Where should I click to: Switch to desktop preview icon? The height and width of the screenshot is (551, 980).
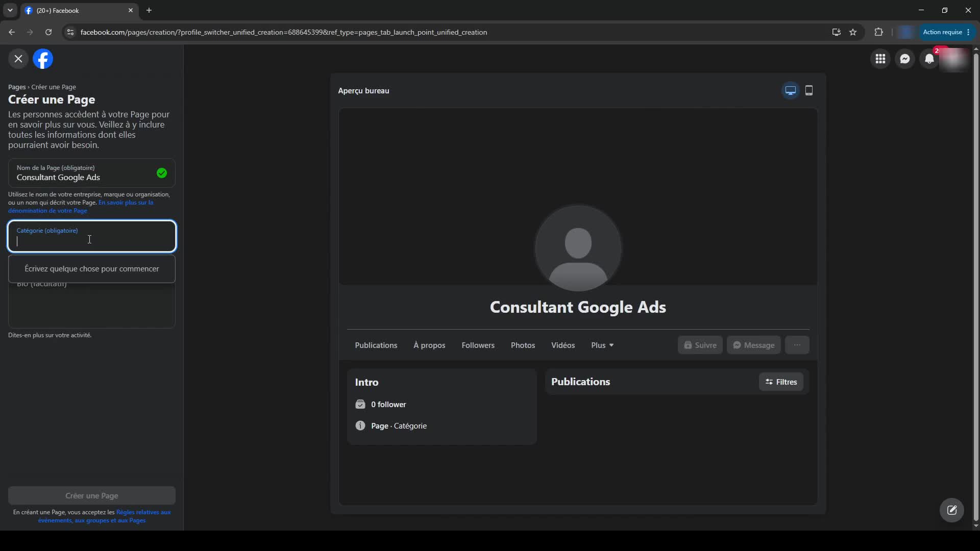[791, 91]
